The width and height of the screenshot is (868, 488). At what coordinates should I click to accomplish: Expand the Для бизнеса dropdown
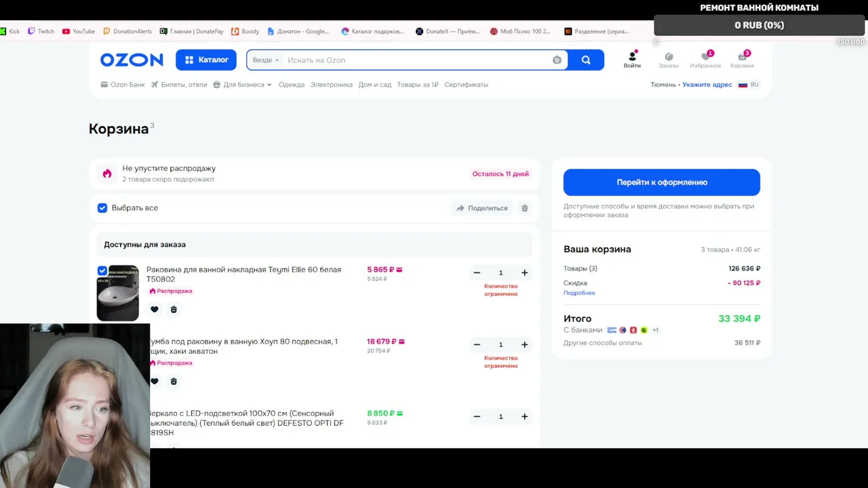(242, 85)
